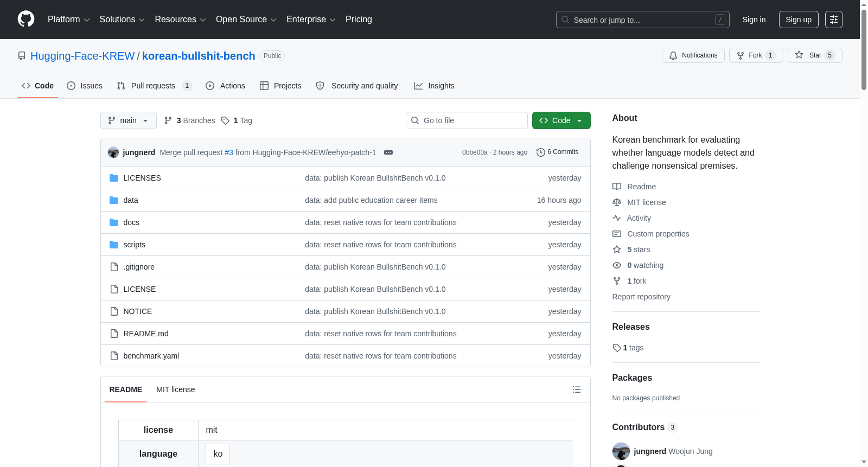
Task: Click the tag icon under Releases
Action: pyautogui.click(x=617, y=348)
